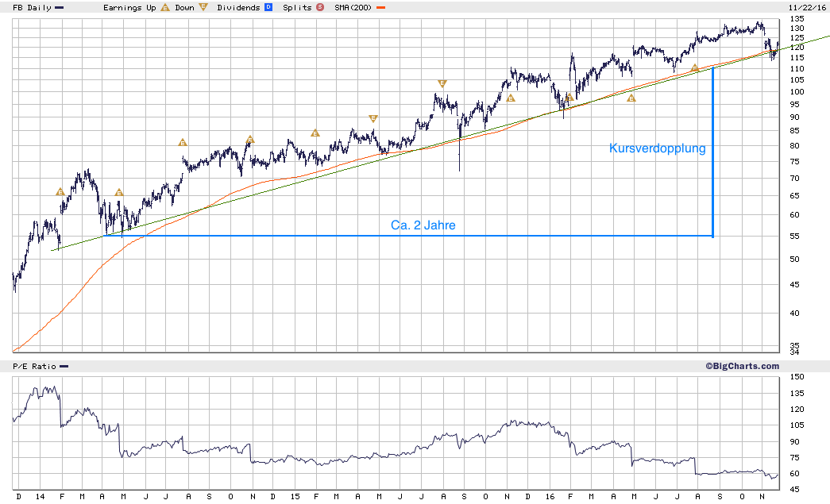Click the 115 price axis label
Image resolution: width=830 pixels, height=504 pixels.
tap(797, 58)
